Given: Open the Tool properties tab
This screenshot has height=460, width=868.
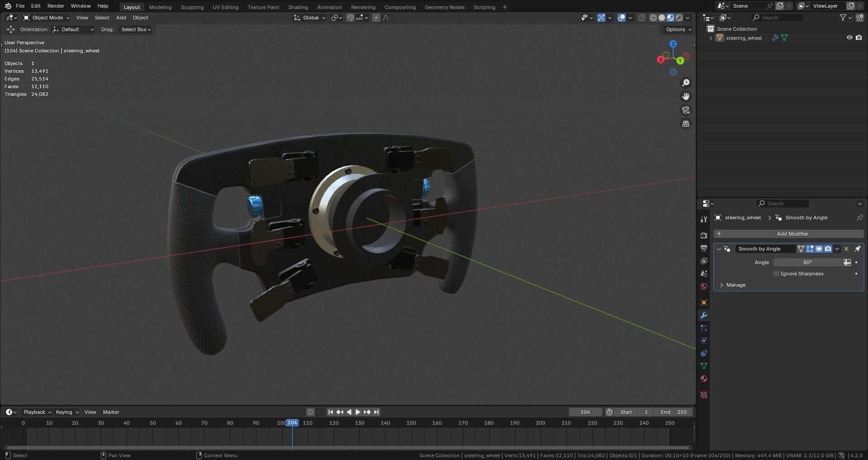Looking at the screenshot, I should click(703, 219).
